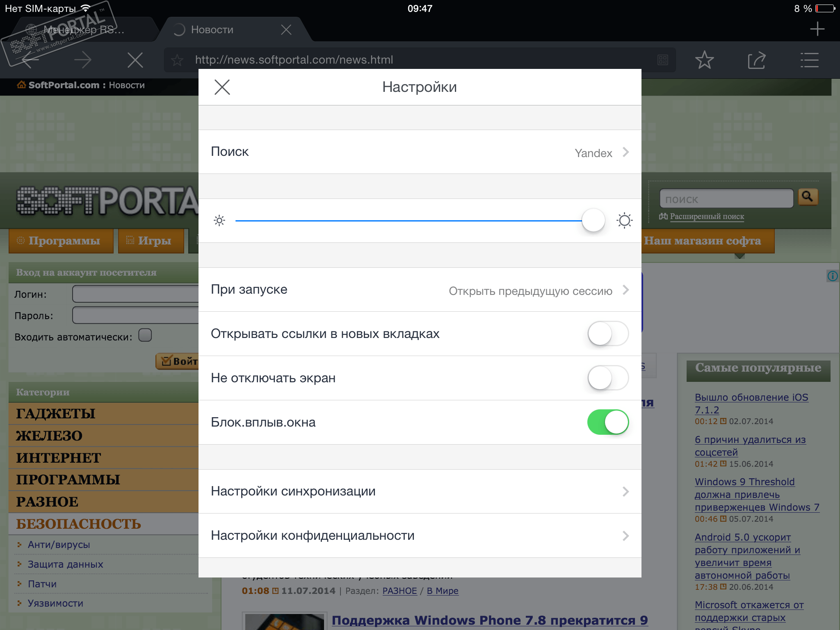This screenshot has width=840, height=630.
Task: Tap the QR code icon in address bar
Action: 662,60
